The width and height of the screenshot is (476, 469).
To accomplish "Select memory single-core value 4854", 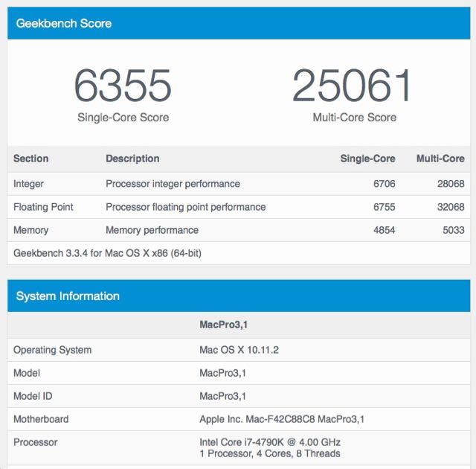I will (x=384, y=230).
